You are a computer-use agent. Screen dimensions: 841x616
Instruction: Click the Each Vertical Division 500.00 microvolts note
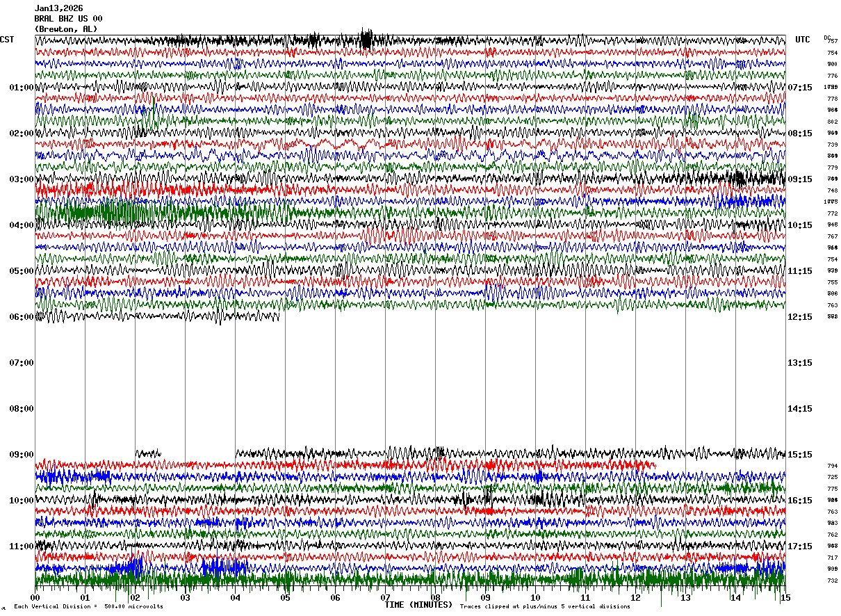point(88,607)
